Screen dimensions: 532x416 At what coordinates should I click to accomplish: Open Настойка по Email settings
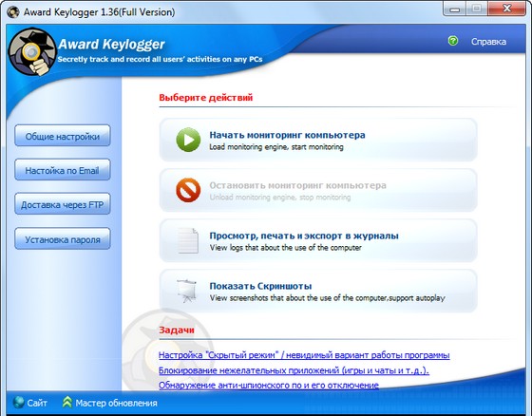63,170
